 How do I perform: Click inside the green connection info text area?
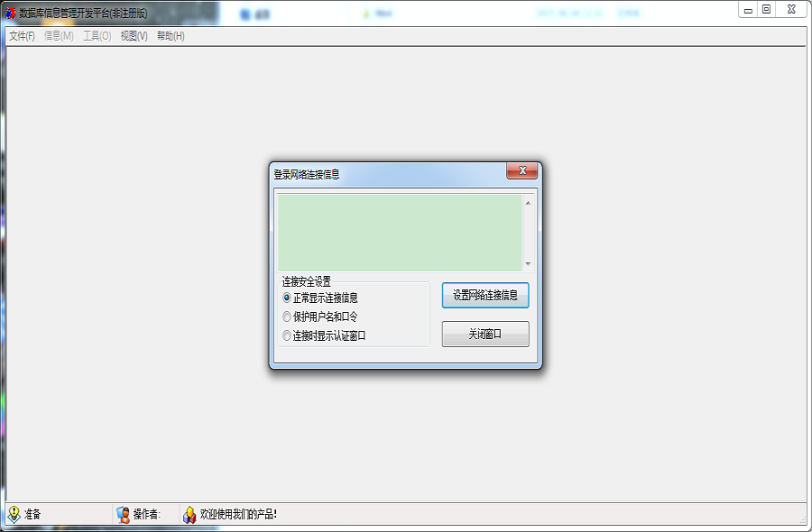point(400,233)
